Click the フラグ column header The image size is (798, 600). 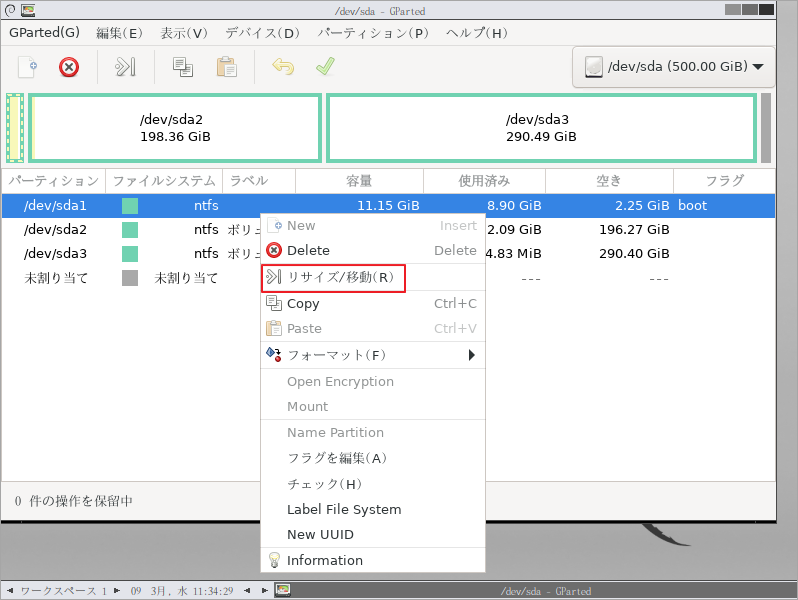725,181
